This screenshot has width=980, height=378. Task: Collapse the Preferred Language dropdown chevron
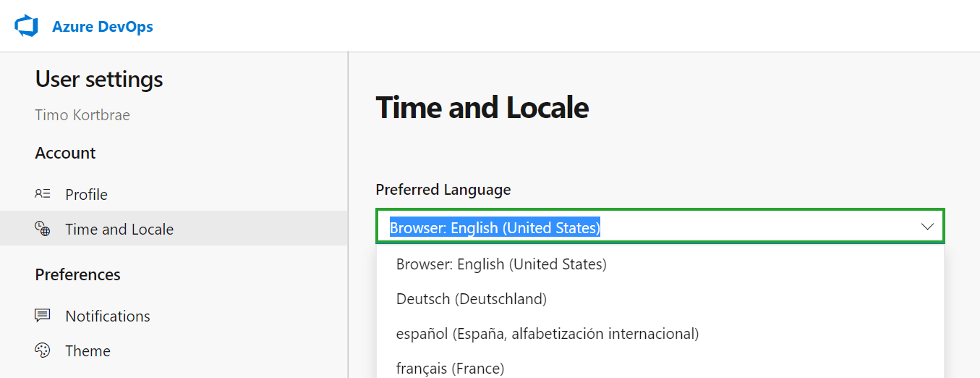[x=927, y=227]
